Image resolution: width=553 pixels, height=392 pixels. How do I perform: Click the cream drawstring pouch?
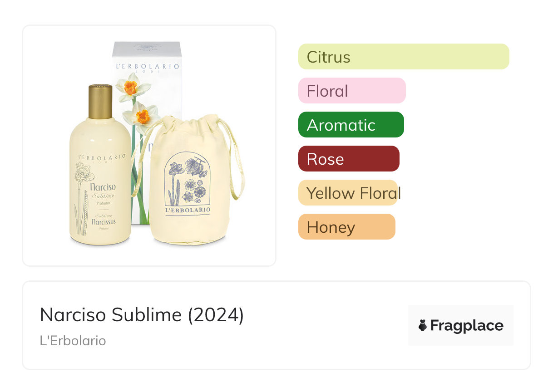pos(191,191)
